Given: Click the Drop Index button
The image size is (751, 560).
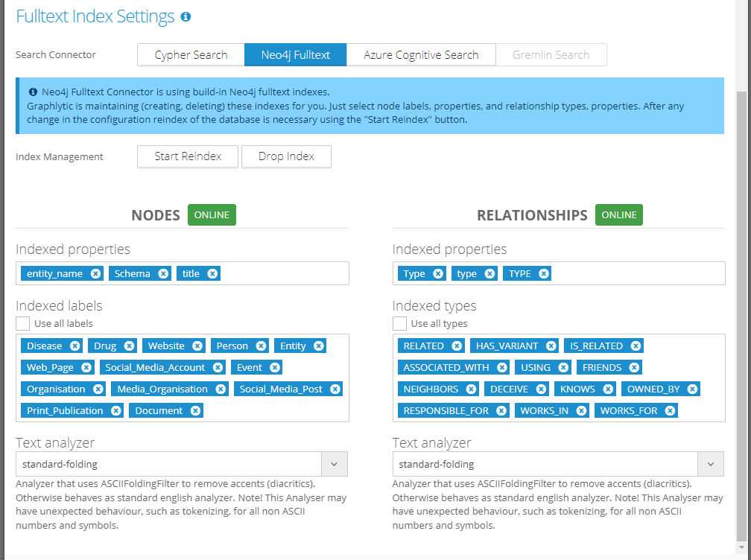Looking at the screenshot, I should 286,156.
